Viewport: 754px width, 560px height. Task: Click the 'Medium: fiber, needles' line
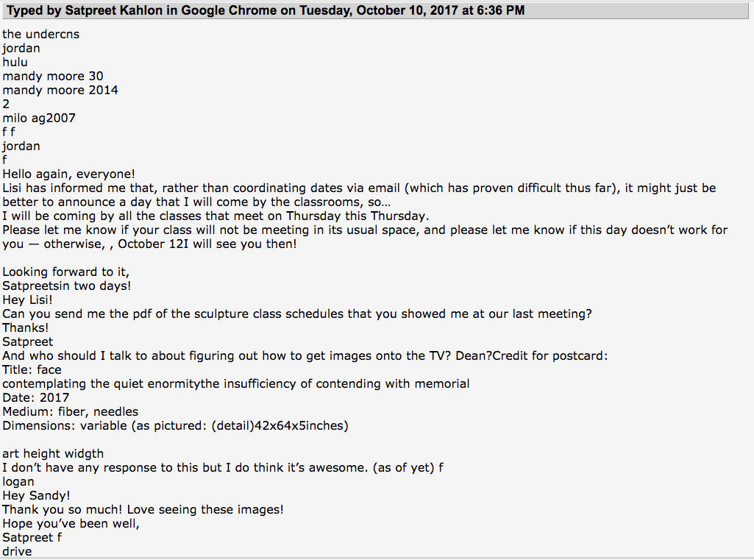click(x=70, y=411)
